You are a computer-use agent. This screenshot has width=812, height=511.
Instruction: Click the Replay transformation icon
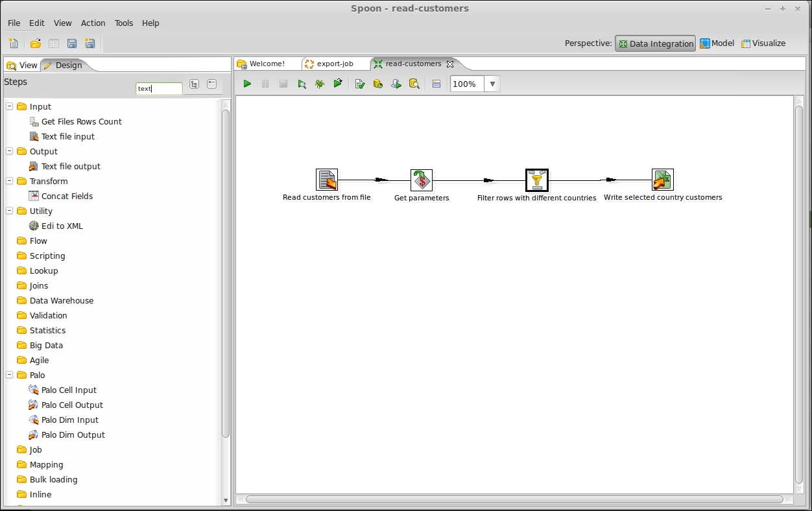click(x=338, y=84)
